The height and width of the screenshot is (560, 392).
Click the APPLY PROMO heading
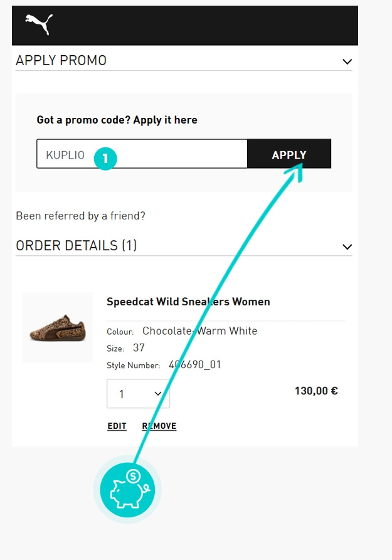(x=61, y=61)
